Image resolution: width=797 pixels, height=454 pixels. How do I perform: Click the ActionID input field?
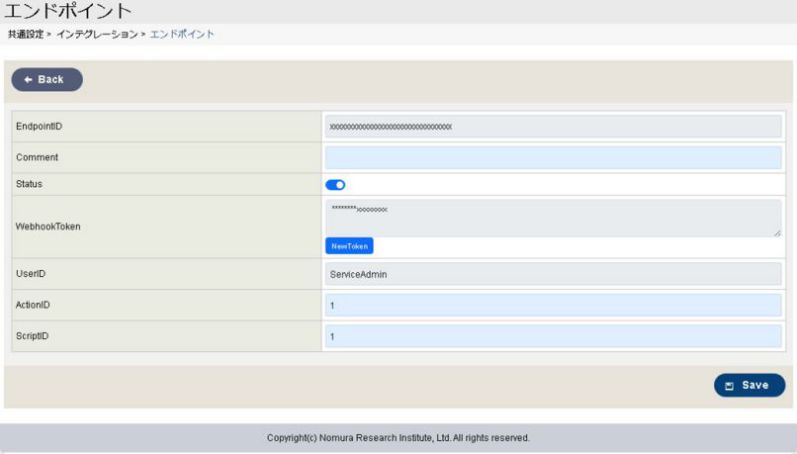click(x=553, y=306)
